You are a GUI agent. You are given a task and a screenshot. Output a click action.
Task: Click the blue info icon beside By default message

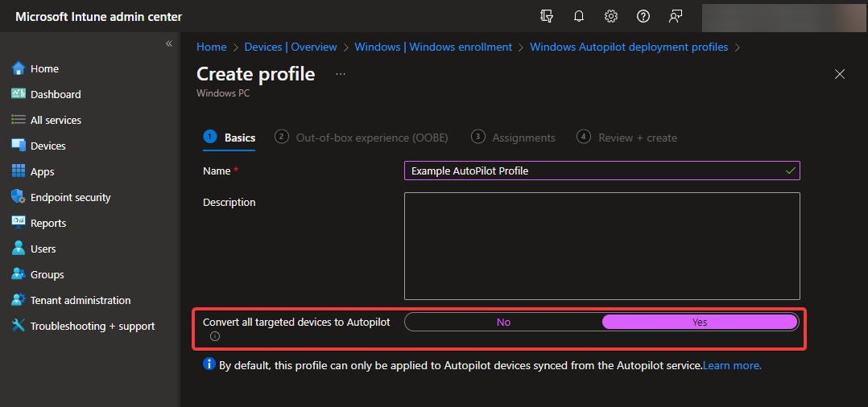coord(209,364)
